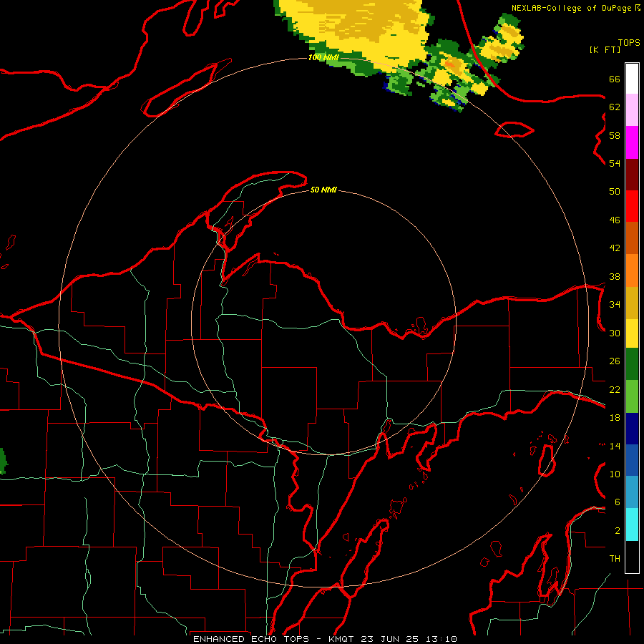
Task: Select the magenta swatch in the legend
Action: [x=632, y=142]
